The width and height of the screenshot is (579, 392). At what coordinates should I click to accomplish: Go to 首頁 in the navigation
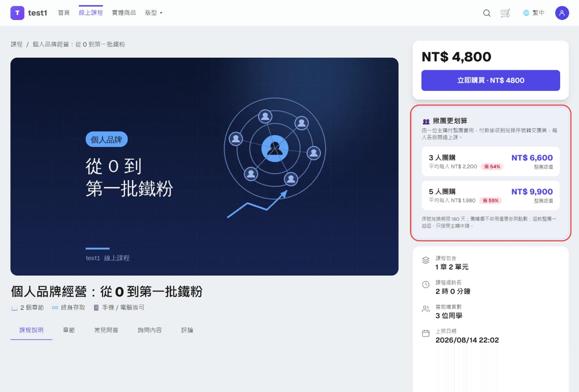click(x=64, y=13)
